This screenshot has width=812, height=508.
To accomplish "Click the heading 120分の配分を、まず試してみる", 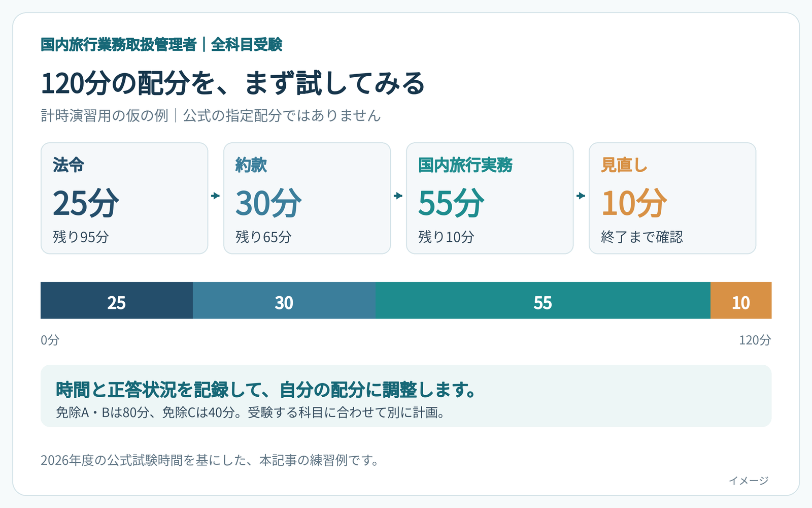I will [233, 83].
